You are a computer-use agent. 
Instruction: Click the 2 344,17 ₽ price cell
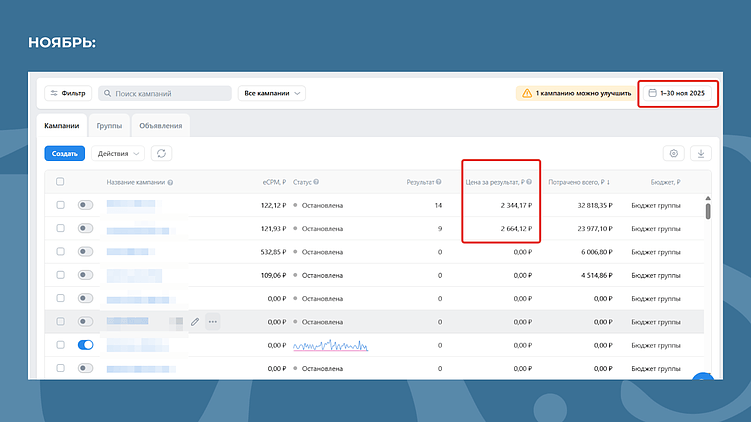pos(516,205)
